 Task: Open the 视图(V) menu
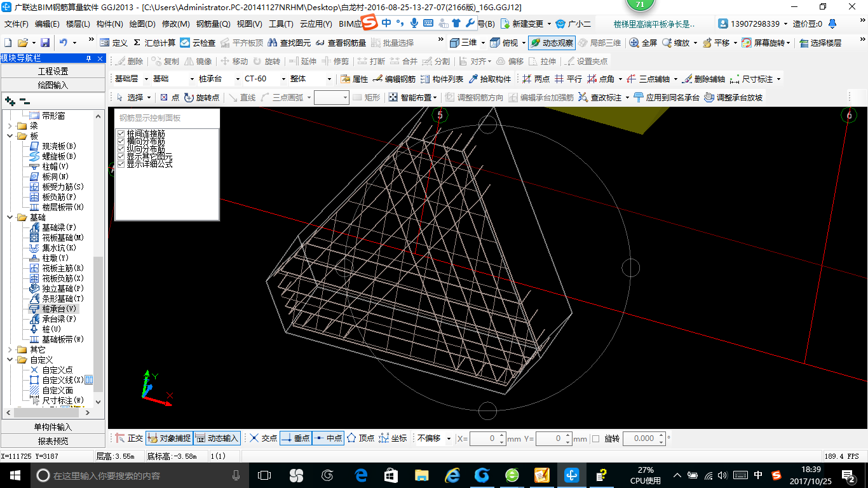click(x=249, y=24)
